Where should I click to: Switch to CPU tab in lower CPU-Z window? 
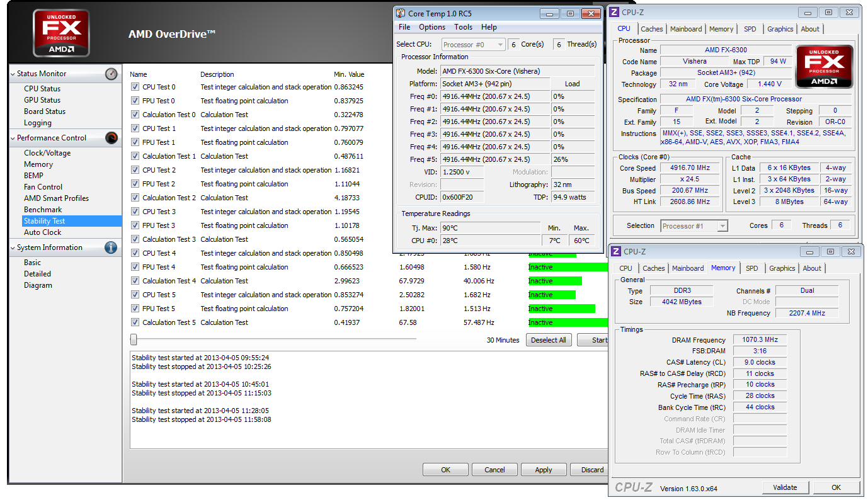[x=625, y=268]
